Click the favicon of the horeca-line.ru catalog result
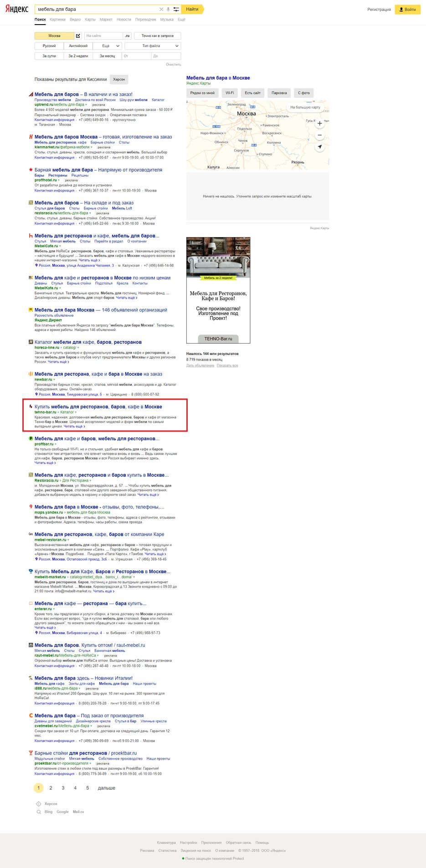 (x=31, y=342)
